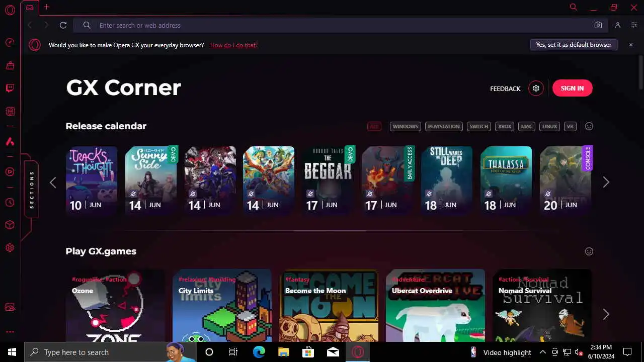This screenshot has width=644, height=362.
Task: Click the SIGN IN button
Action: (573, 88)
